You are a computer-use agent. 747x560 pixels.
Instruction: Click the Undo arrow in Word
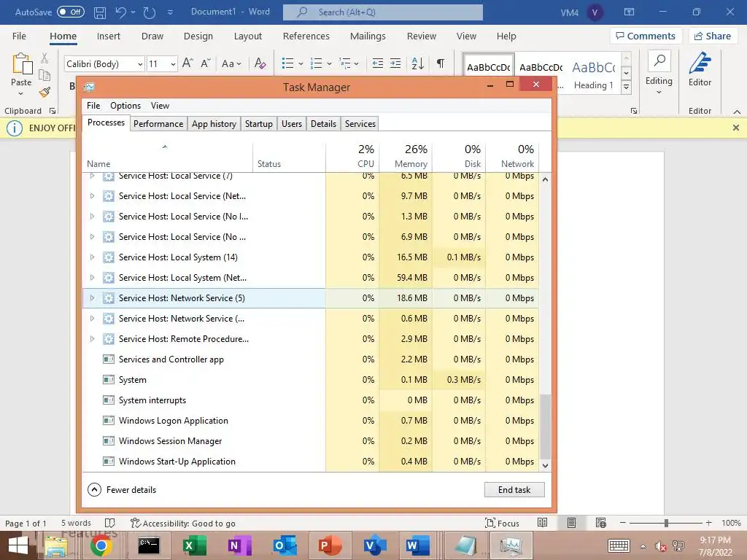pos(120,12)
